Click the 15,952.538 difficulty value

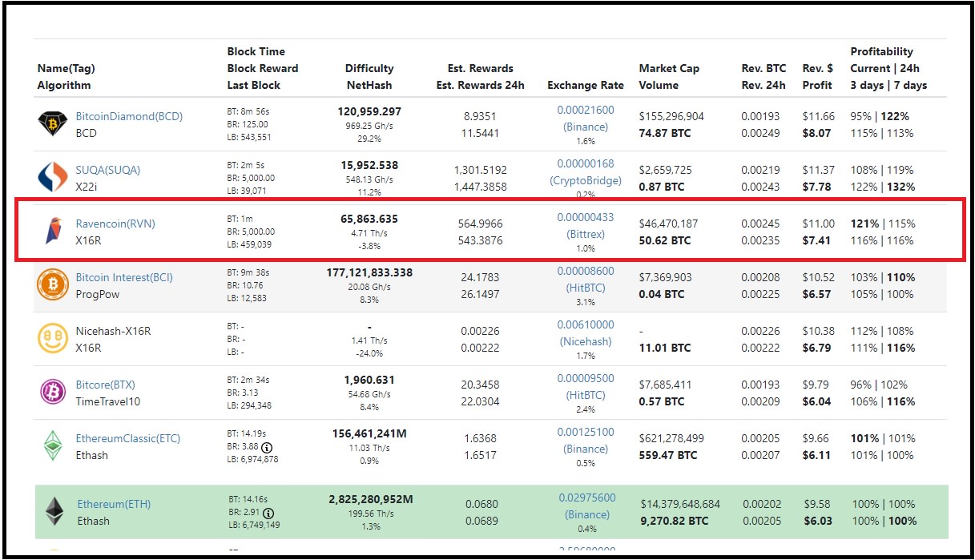(369, 165)
